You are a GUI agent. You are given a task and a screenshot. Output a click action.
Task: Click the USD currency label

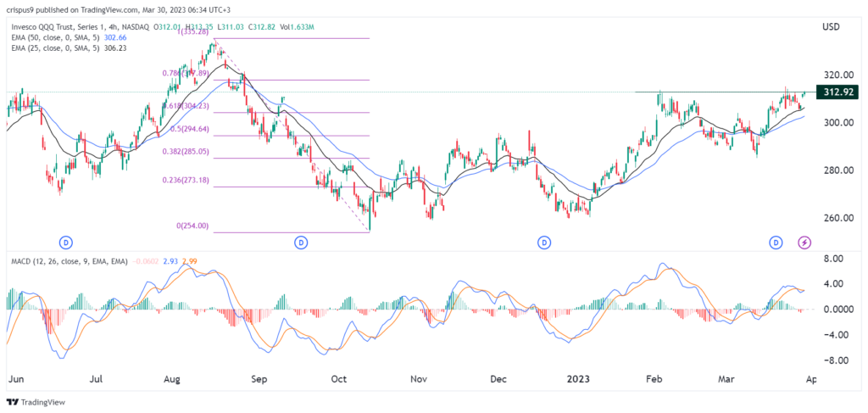(x=831, y=26)
